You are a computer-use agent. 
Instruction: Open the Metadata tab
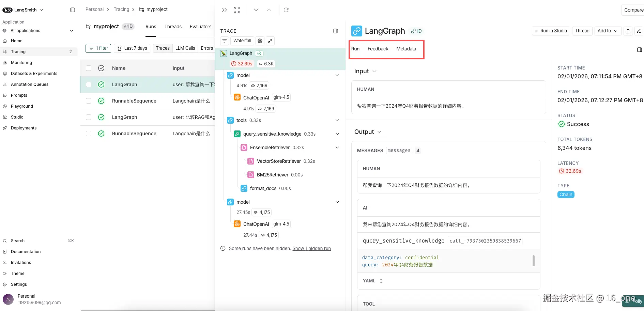(406, 49)
